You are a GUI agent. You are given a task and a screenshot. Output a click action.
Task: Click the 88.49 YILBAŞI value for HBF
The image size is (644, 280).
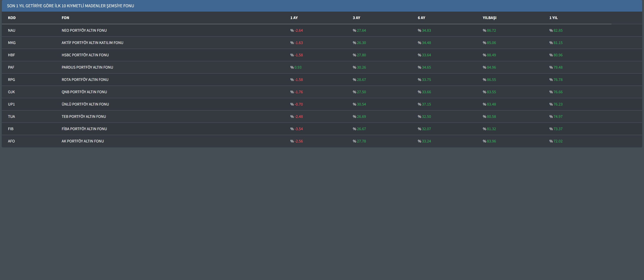[491, 55]
